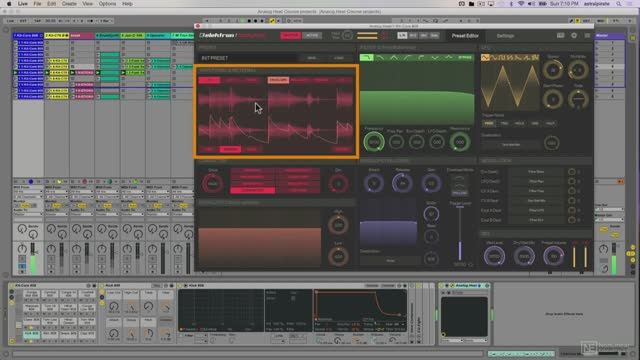Viewport: 640px width, 360px height.
Task: Select the third filter shape icon
Action: click(x=393, y=58)
